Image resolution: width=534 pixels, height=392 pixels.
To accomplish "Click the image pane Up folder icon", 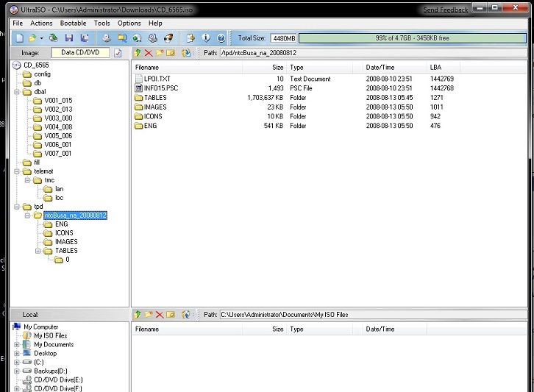I will click(138, 53).
